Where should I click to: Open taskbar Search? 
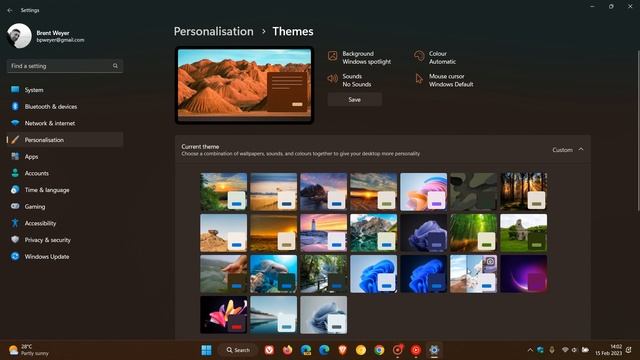[238, 350]
